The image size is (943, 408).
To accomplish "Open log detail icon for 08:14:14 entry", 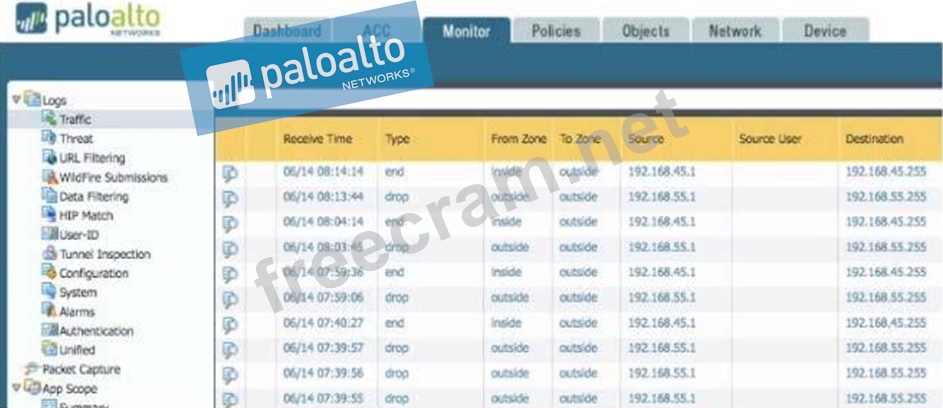I will coord(231,172).
